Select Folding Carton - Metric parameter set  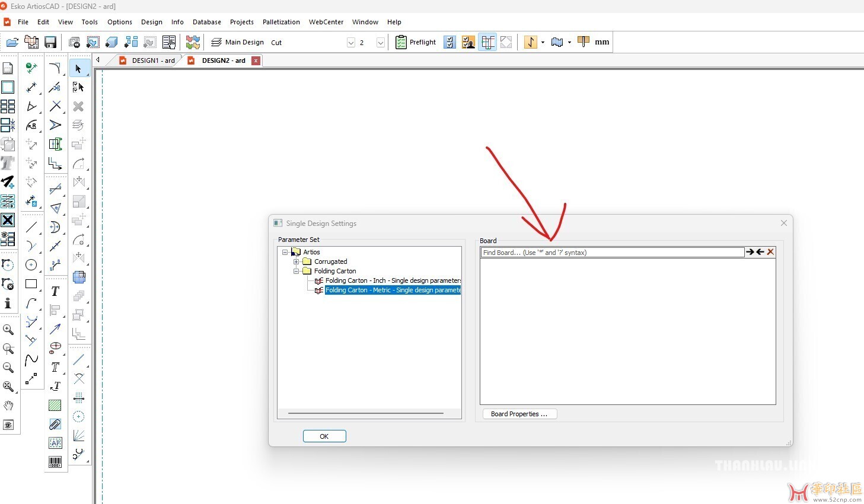coord(393,290)
